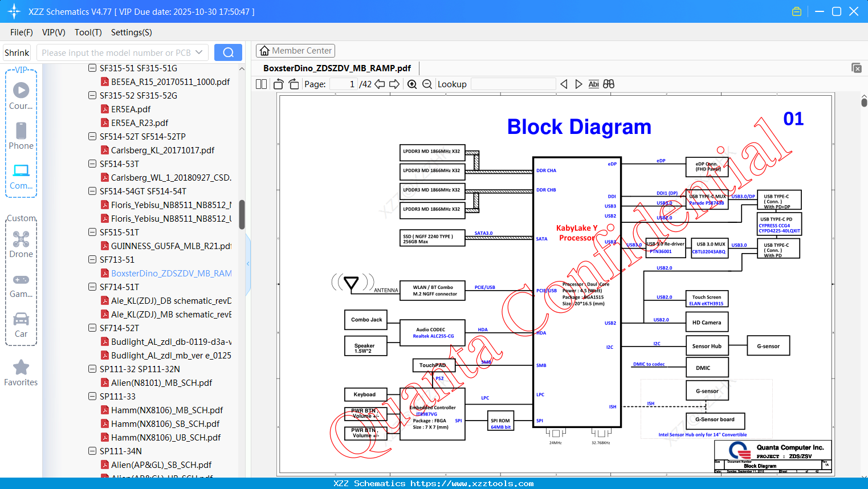Open the toolbox icon in title bar
The width and height of the screenshot is (868, 489).
[x=797, y=11]
